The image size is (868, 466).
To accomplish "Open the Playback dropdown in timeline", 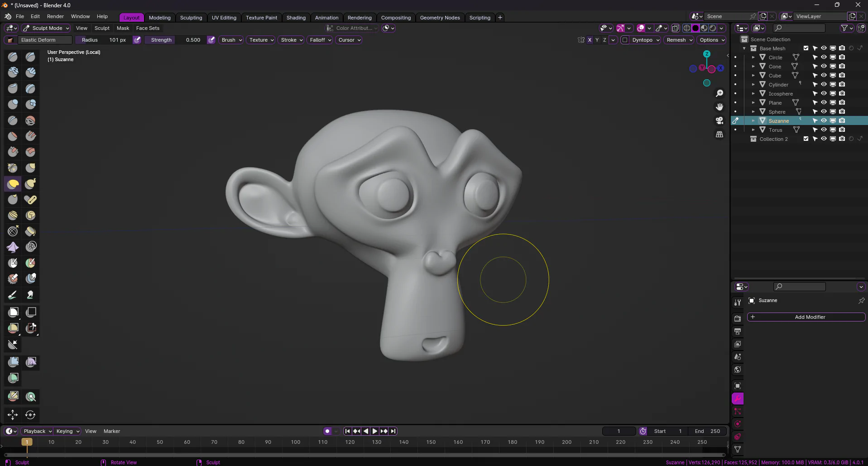I will tap(38, 432).
